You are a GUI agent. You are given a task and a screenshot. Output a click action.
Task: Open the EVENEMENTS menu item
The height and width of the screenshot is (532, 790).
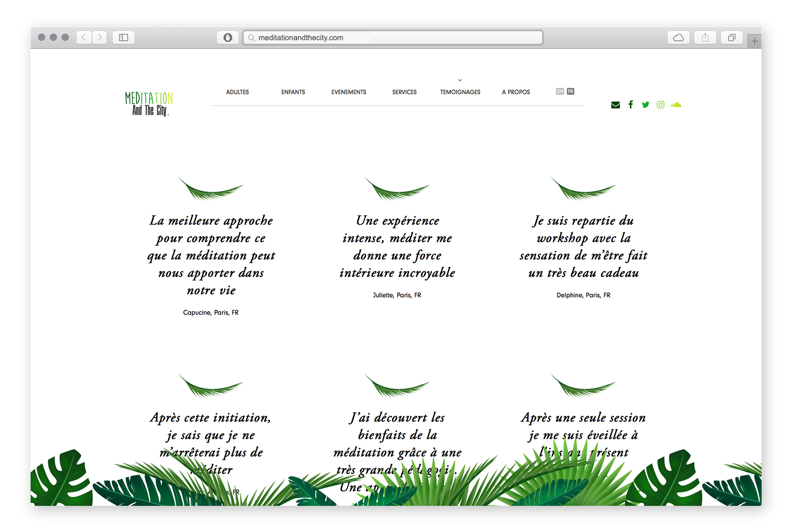(x=349, y=92)
